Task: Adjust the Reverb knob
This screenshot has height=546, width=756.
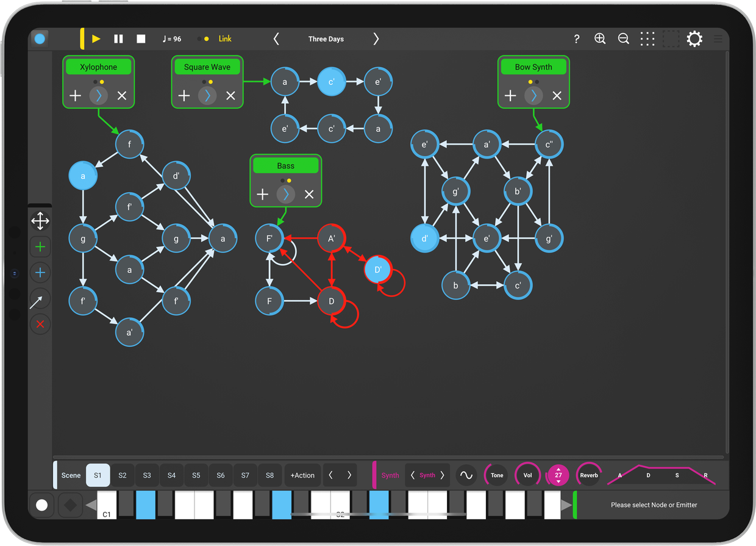Action: [588, 475]
